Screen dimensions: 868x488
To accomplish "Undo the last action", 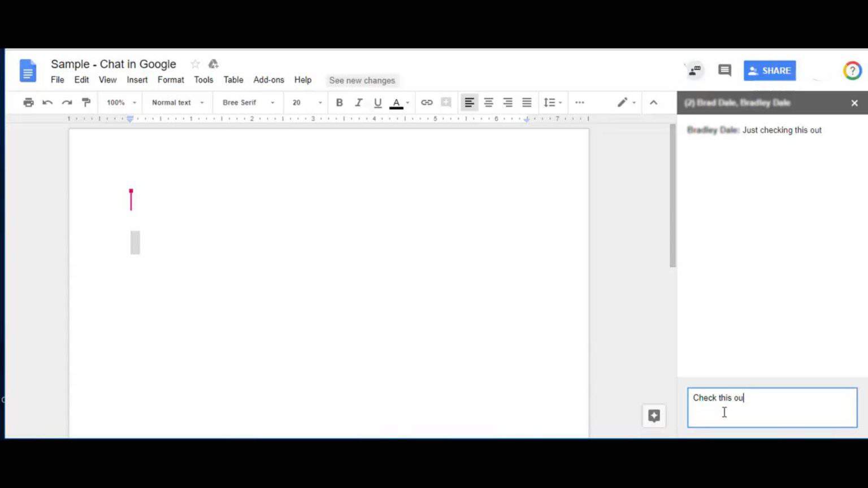I will [x=47, y=102].
